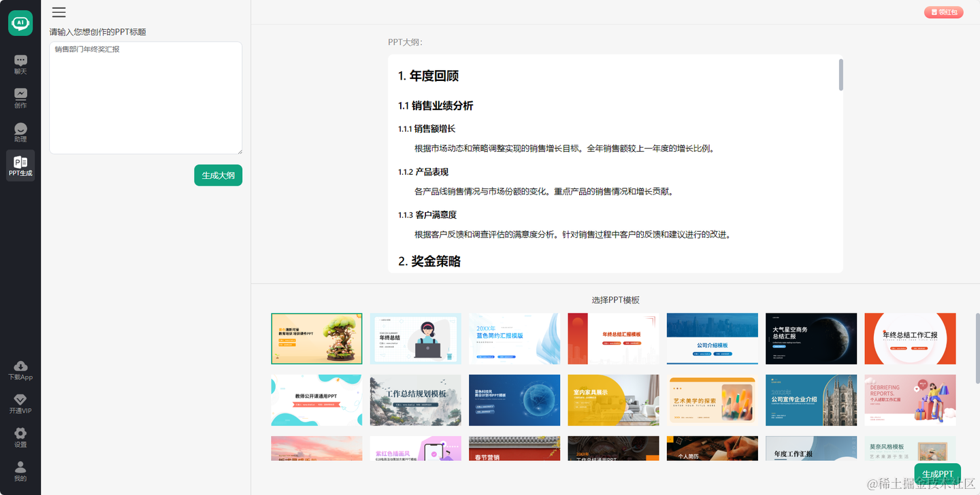Click the 生成PPT button

937,474
